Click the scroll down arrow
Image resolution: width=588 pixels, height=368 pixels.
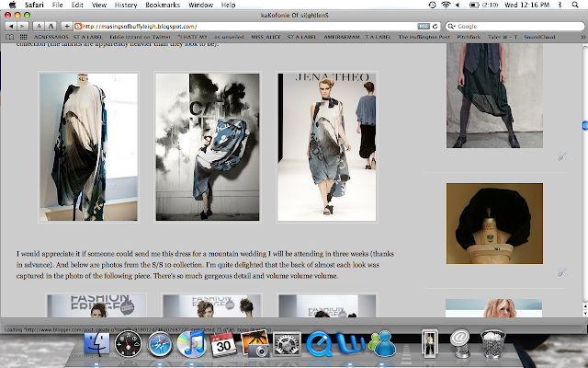pos(585,313)
